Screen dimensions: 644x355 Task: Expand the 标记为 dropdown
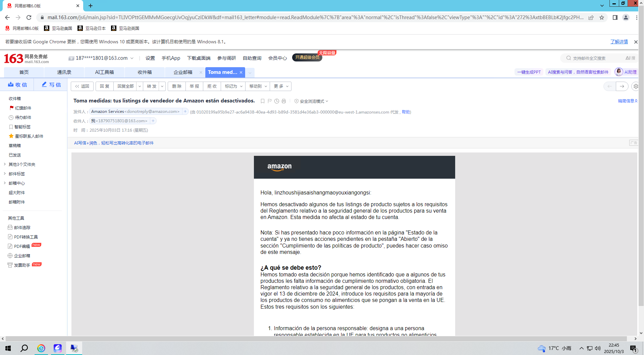[x=233, y=86]
